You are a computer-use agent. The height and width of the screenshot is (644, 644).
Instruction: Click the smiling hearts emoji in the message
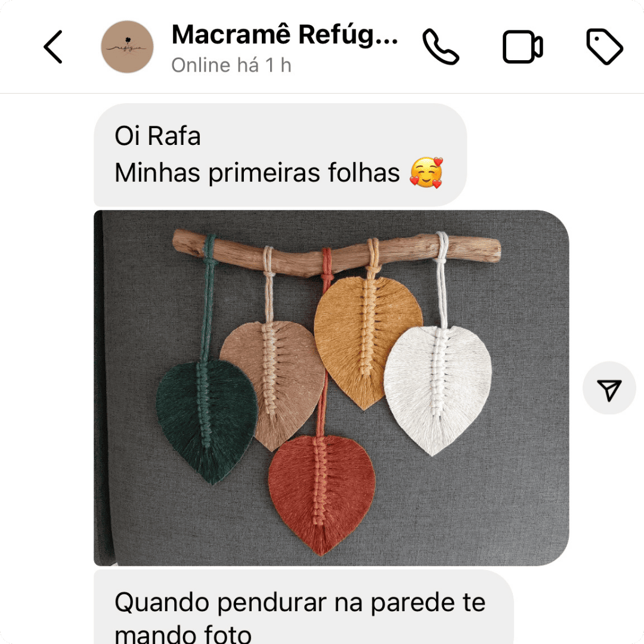(427, 172)
